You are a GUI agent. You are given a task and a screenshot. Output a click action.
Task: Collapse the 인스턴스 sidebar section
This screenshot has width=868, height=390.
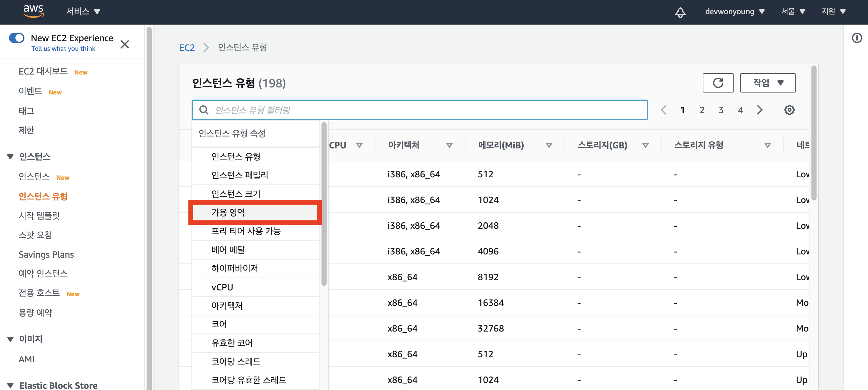click(10, 156)
